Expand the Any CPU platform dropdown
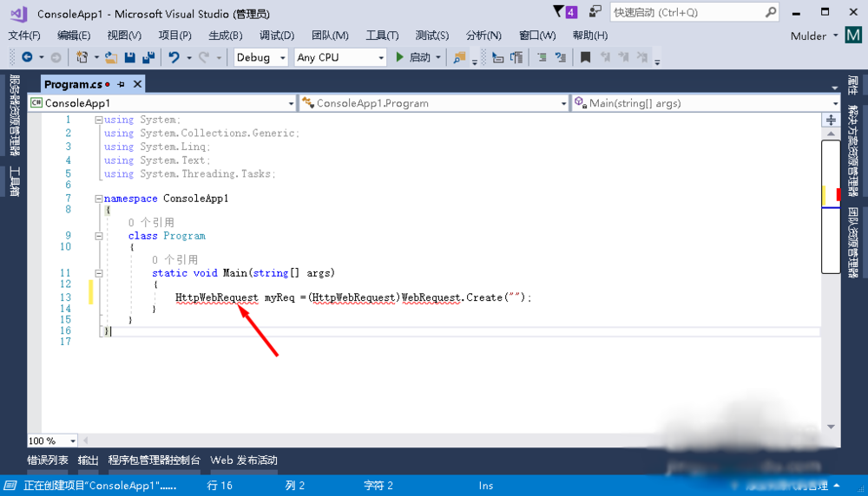The width and height of the screenshot is (868, 496). tap(340, 57)
